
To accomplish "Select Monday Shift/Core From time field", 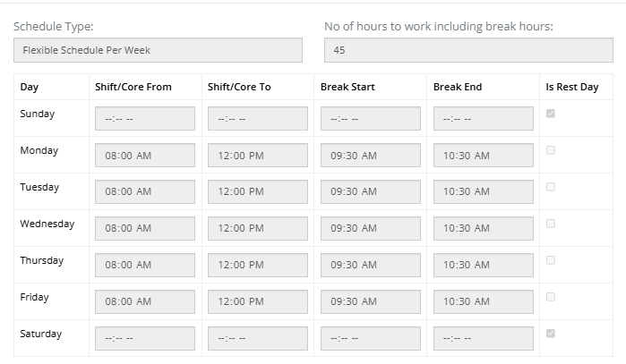I will click(144, 156).
